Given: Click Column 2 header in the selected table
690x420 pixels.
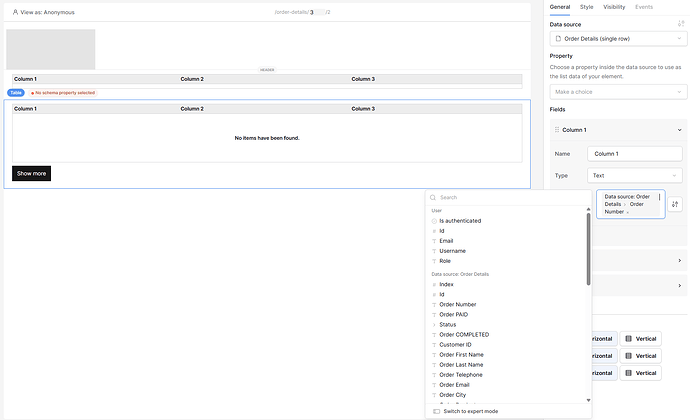Looking at the screenshot, I should (192, 109).
